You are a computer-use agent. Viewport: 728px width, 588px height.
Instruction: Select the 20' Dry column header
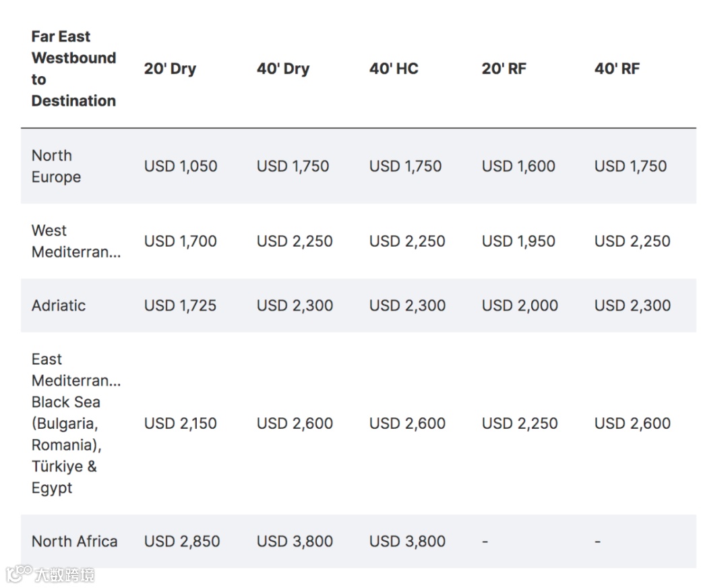[170, 69]
